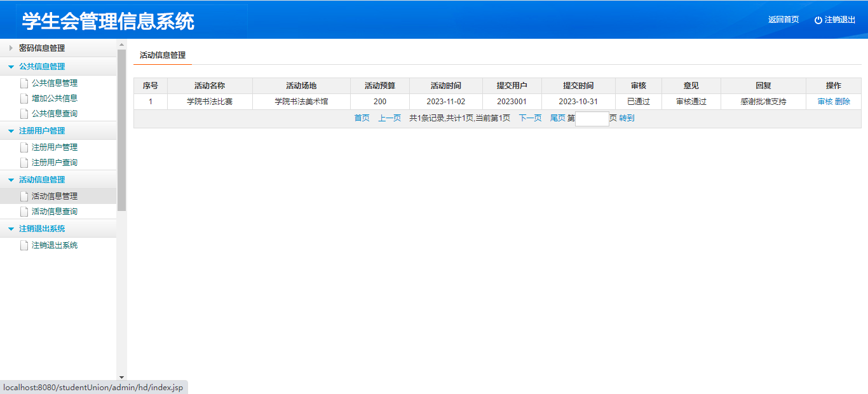Delete the 学院书法比赛 activity record
Image resolution: width=868 pixels, height=394 pixels.
point(843,102)
